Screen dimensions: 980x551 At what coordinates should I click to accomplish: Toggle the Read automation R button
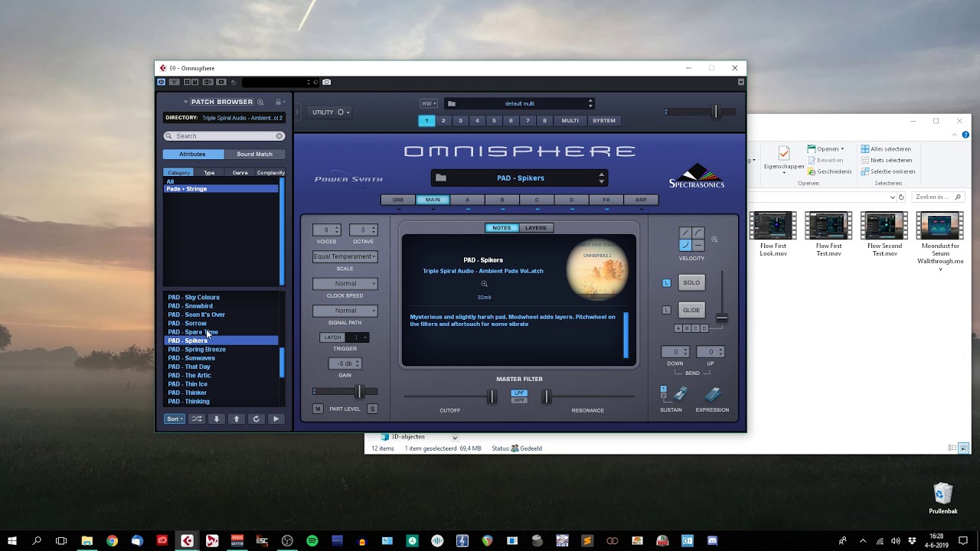187,82
